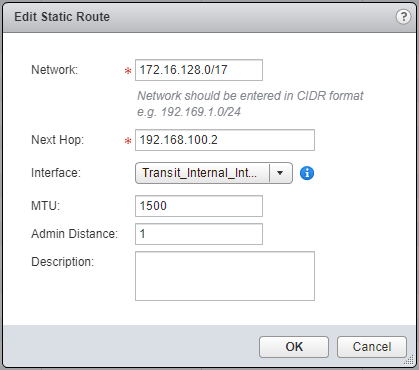Click the Description label text

coord(62,262)
